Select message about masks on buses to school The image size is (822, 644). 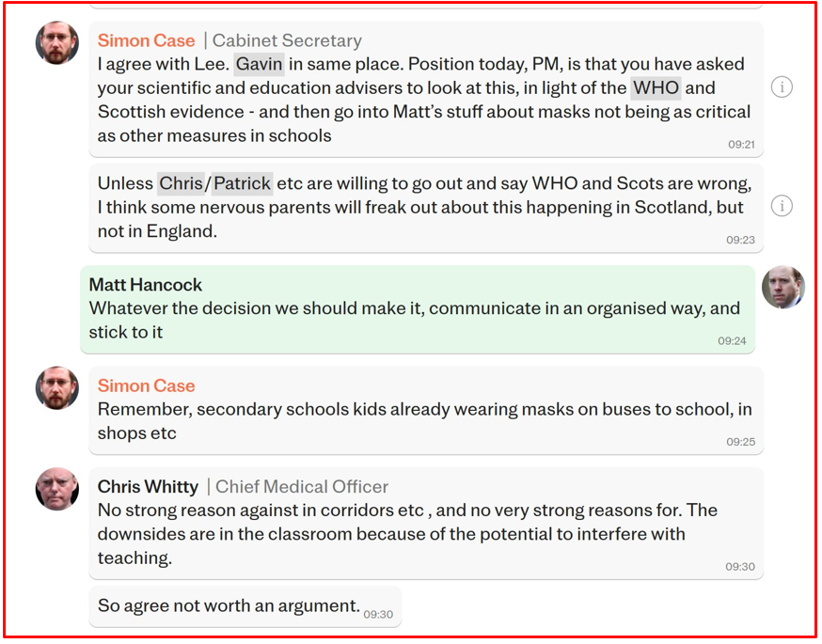tap(425, 421)
